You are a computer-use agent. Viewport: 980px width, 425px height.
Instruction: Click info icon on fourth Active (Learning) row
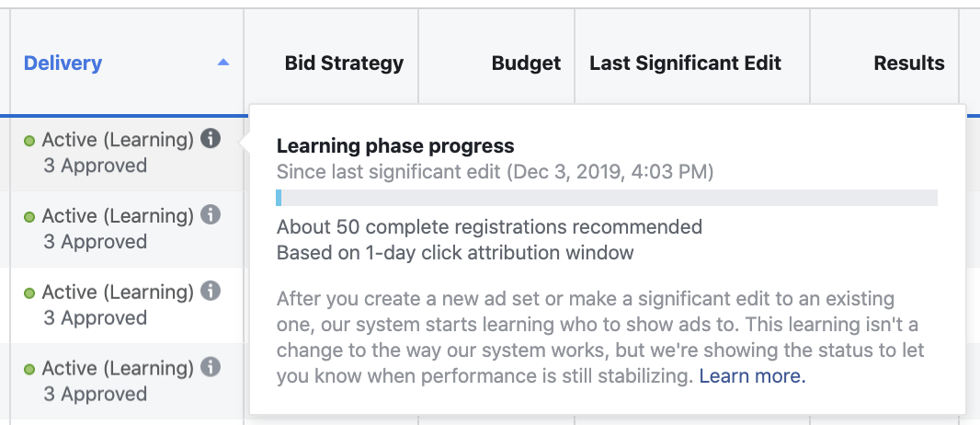point(211,367)
